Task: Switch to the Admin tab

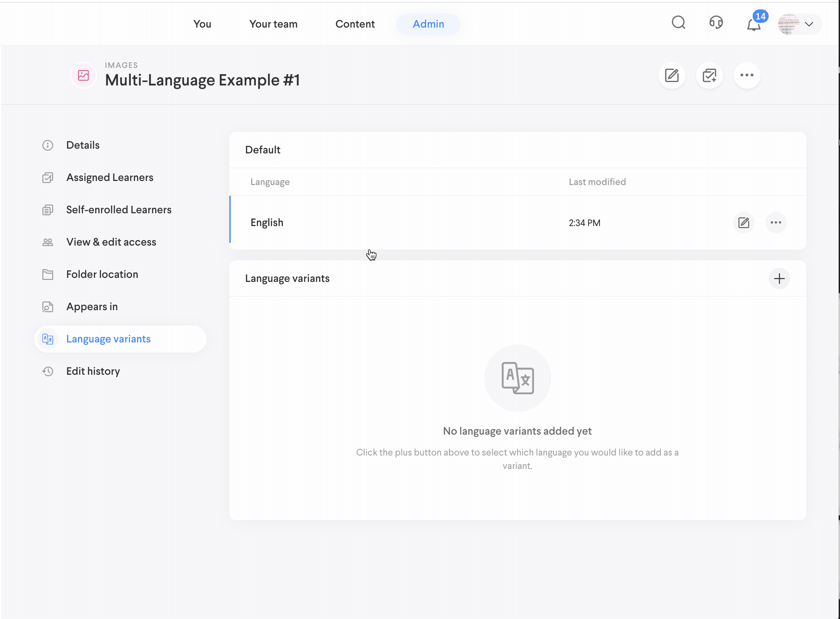Action: [428, 24]
